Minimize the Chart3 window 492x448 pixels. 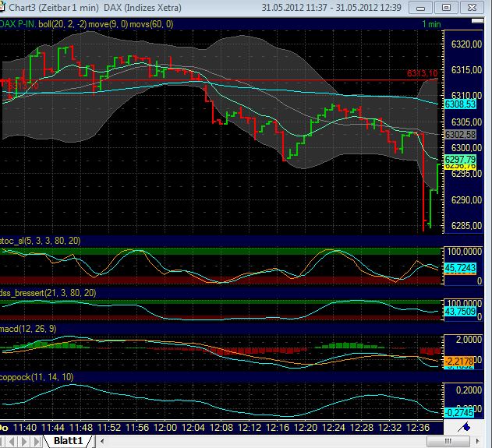(420, 8)
